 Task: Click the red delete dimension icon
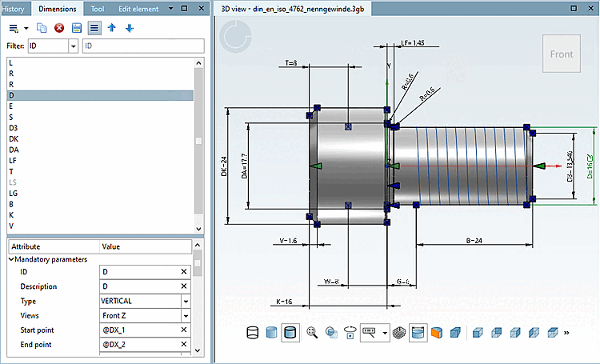click(59, 28)
